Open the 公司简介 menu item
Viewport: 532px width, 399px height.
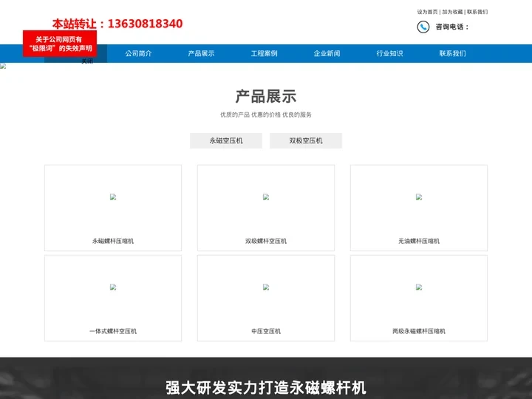[x=138, y=54]
